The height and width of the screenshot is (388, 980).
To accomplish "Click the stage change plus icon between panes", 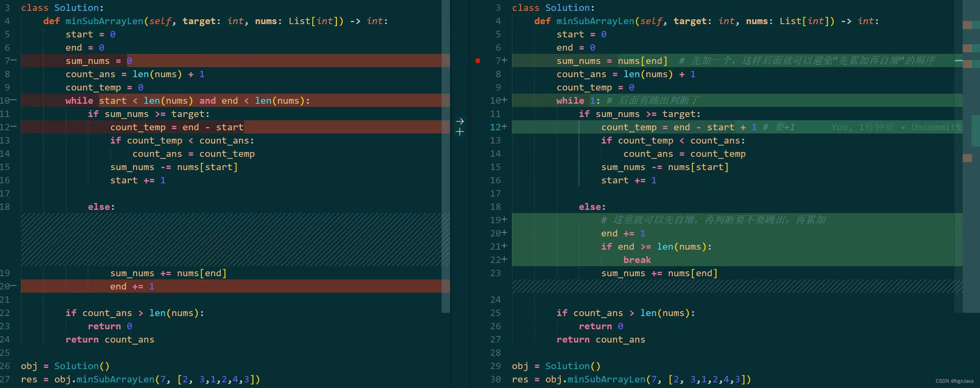I will click(x=460, y=131).
